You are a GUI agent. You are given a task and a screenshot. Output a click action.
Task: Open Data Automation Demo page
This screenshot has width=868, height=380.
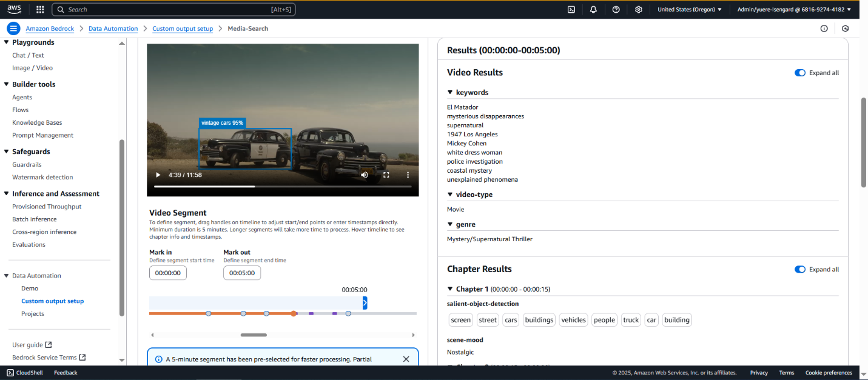(x=30, y=288)
